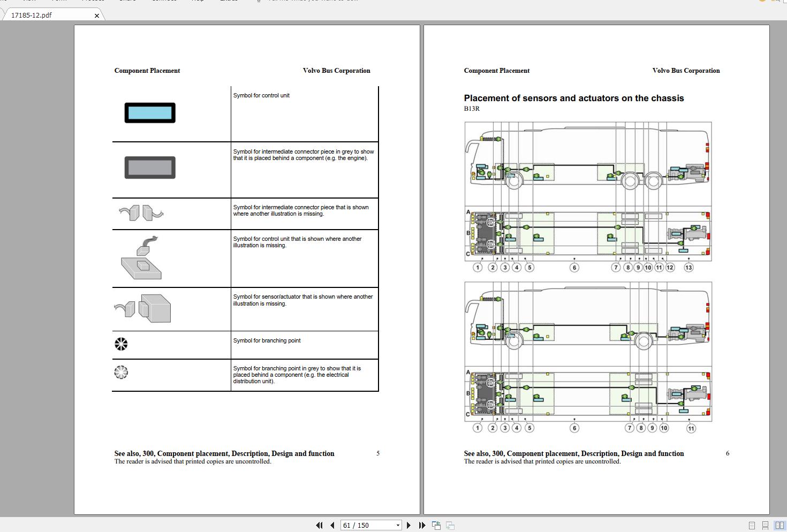This screenshot has width=787, height=532.
Task: Jump to the last page icon
Action: [422, 525]
